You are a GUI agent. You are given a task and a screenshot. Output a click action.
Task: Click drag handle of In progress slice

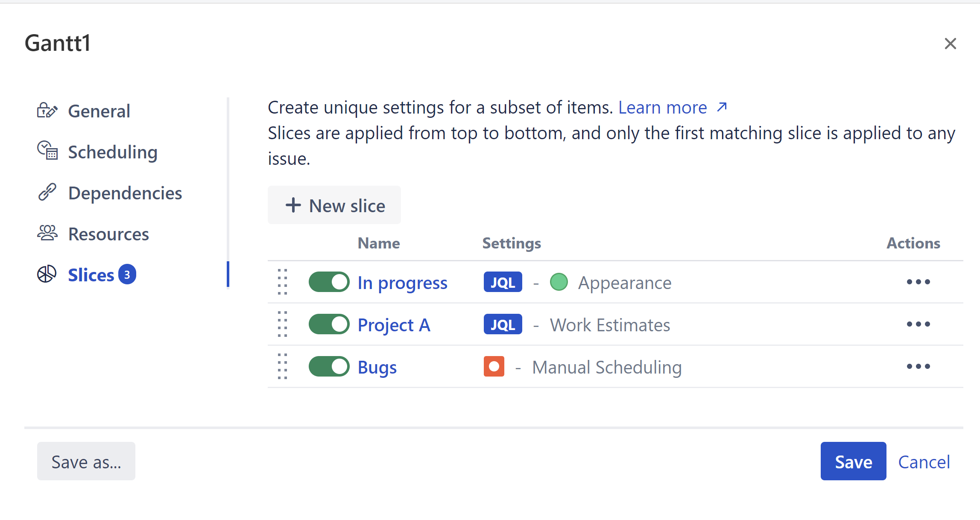pos(282,282)
